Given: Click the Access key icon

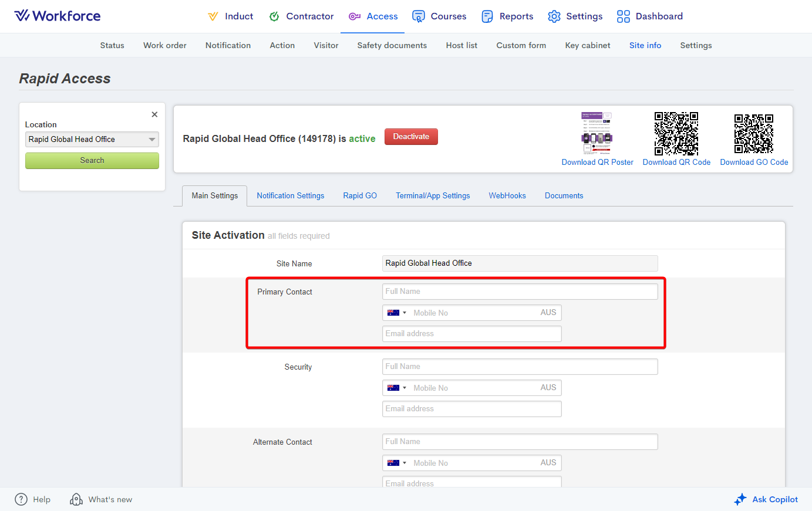Looking at the screenshot, I should point(355,16).
